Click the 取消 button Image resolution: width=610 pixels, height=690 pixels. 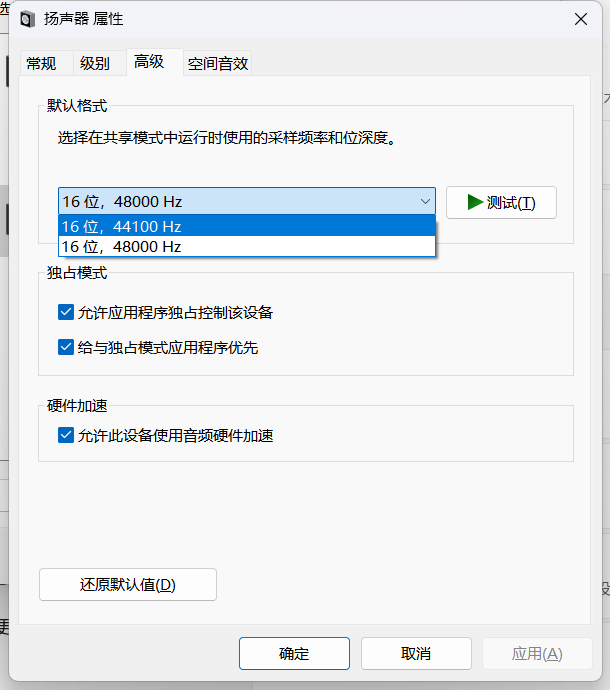(415, 654)
